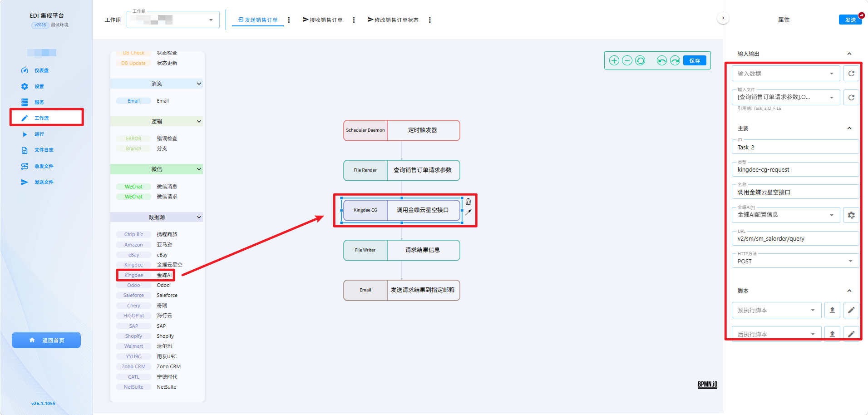
Task: Open 文件日志 document icon in sidebar
Action: (25, 150)
